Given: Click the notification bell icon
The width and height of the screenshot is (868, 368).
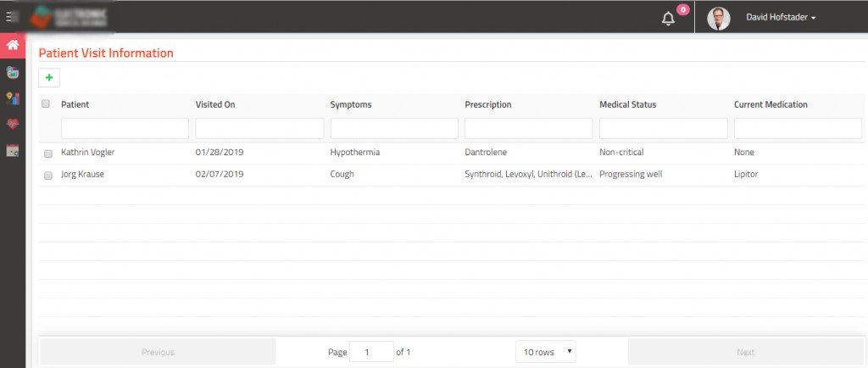Looking at the screenshot, I should pos(668,19).
